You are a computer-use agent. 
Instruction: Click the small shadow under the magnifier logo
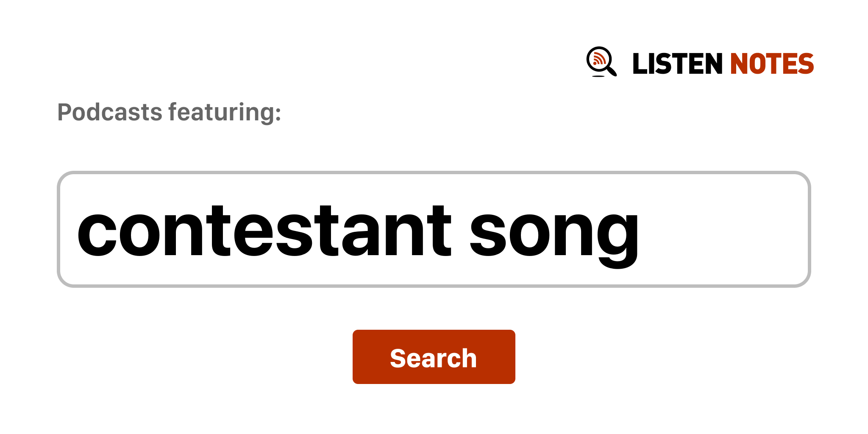tap(598, 76)
